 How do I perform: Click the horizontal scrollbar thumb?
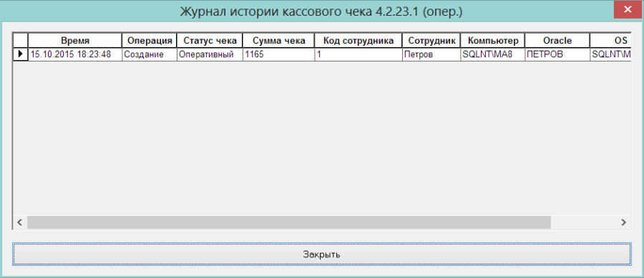[x=289, y=222]
